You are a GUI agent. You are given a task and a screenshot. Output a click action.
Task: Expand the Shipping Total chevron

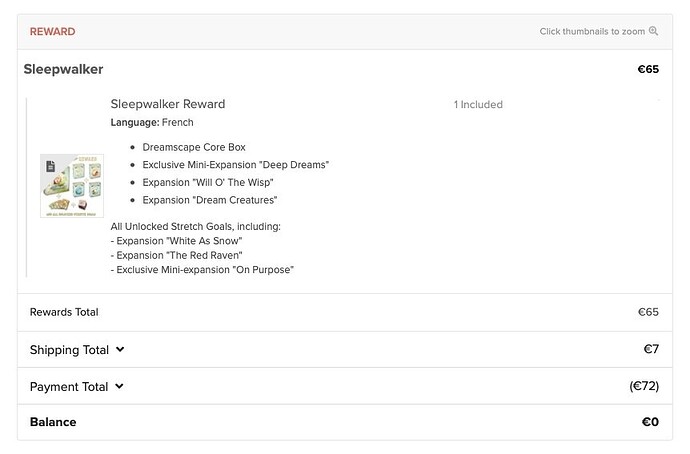[120, 350]
